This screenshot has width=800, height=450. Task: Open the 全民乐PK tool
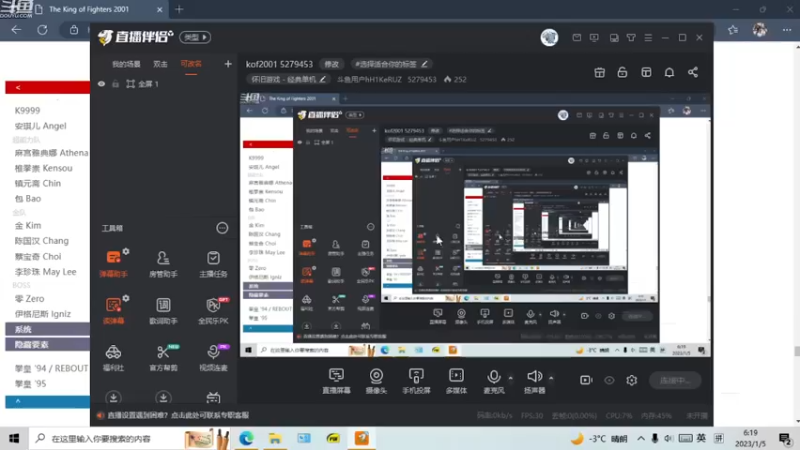[x=213, y=310]
